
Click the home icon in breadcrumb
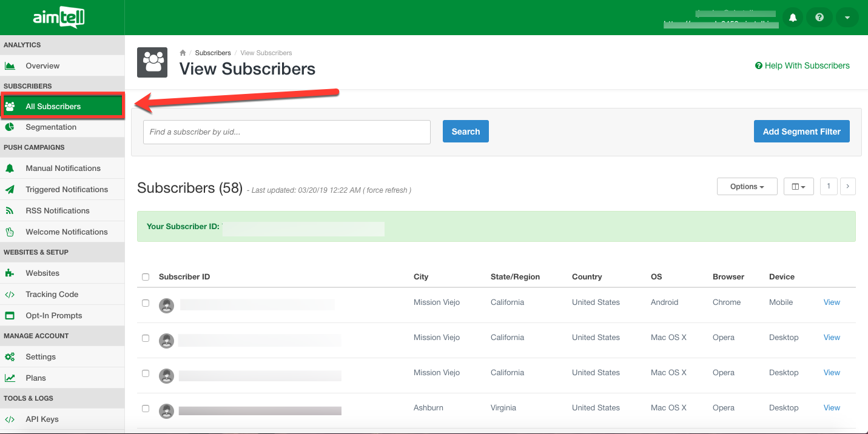click(x=183, y=53)
